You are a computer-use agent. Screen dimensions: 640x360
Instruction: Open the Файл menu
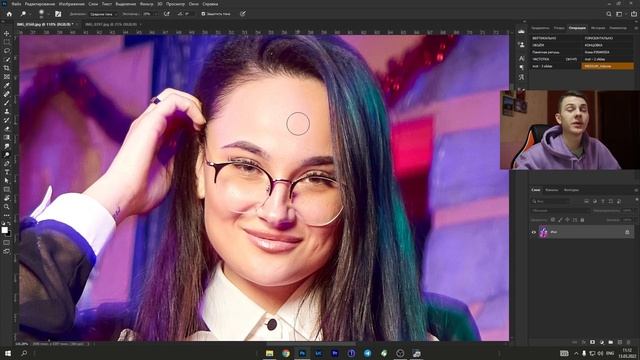point(16,4)
